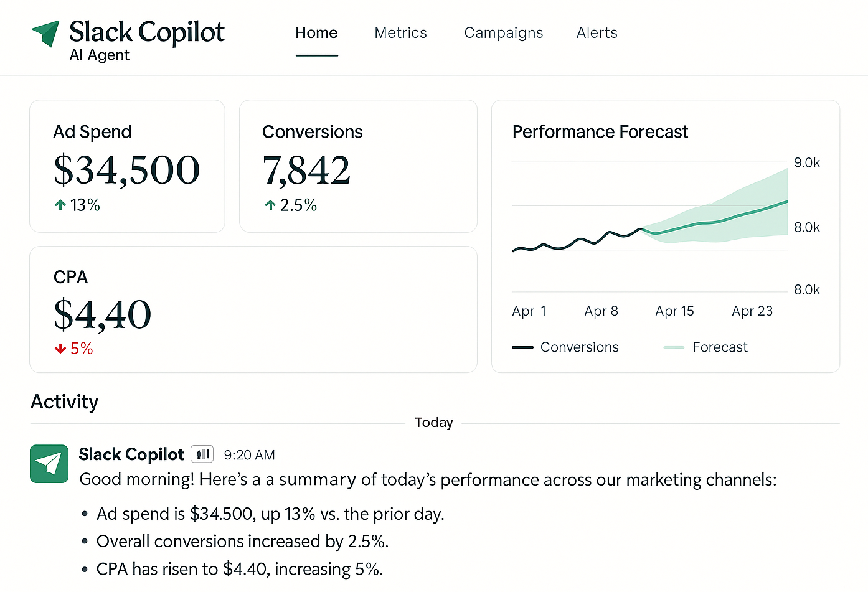Click the Today divider in Activity
This screenshot has height=592, width=868.
pyautogui.click(x=434, y=422)
